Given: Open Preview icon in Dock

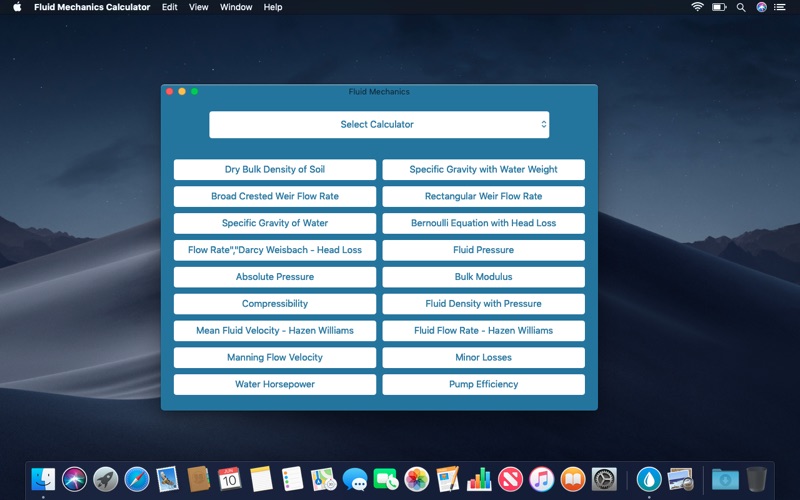Looking at the screenshot, I should (680, 479).
